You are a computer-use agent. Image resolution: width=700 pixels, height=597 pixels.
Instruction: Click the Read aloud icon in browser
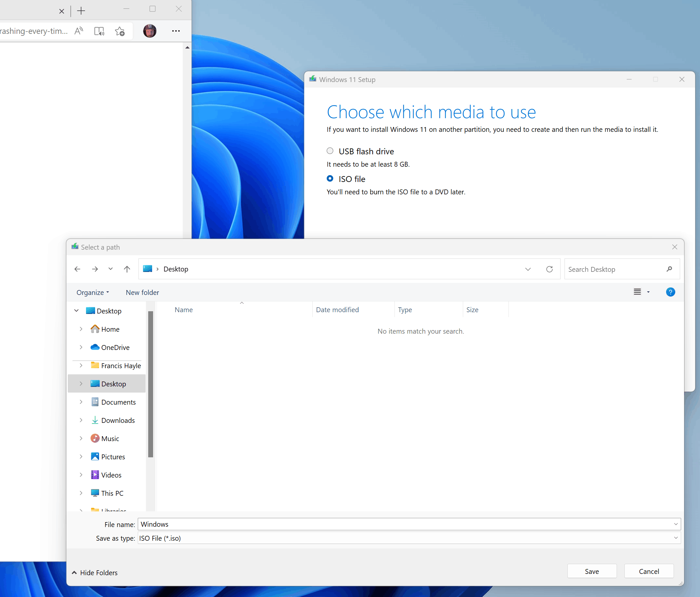(x=79, y=31)
